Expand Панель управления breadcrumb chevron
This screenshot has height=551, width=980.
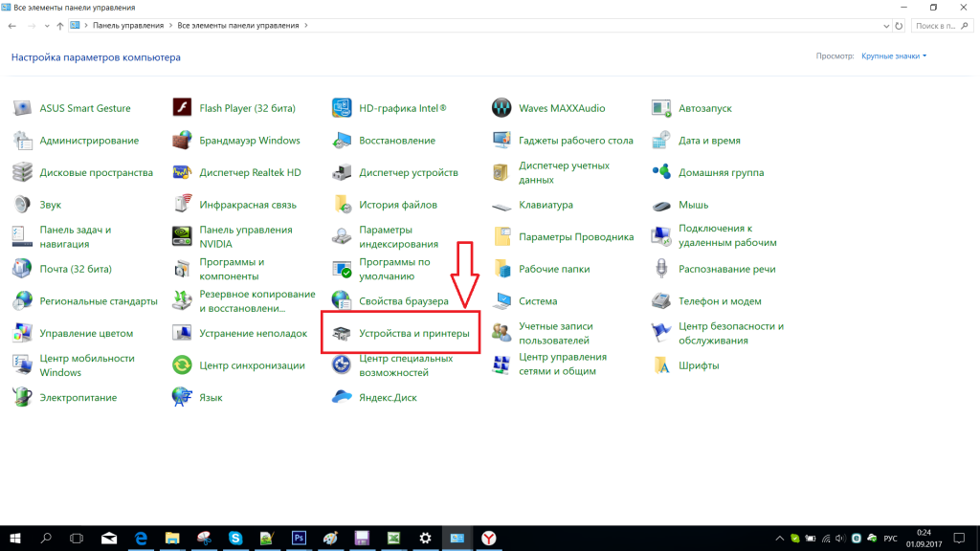pos(170,26)
